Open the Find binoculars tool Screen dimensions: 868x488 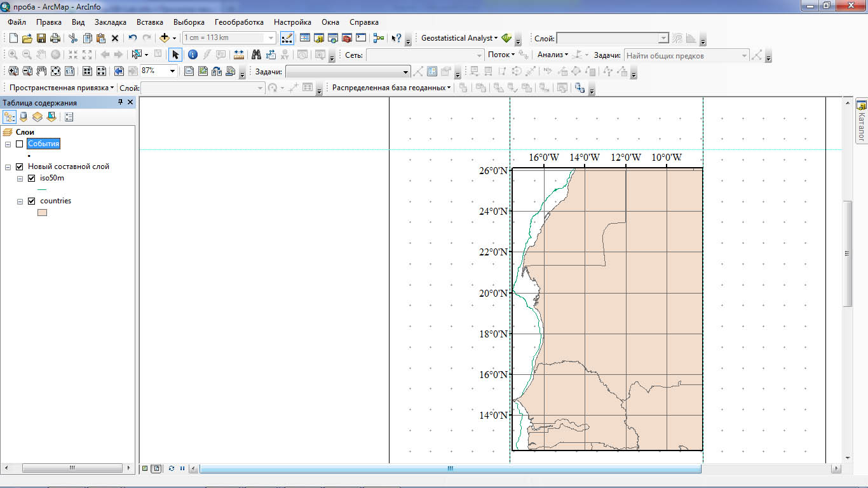tap(256, 55)
